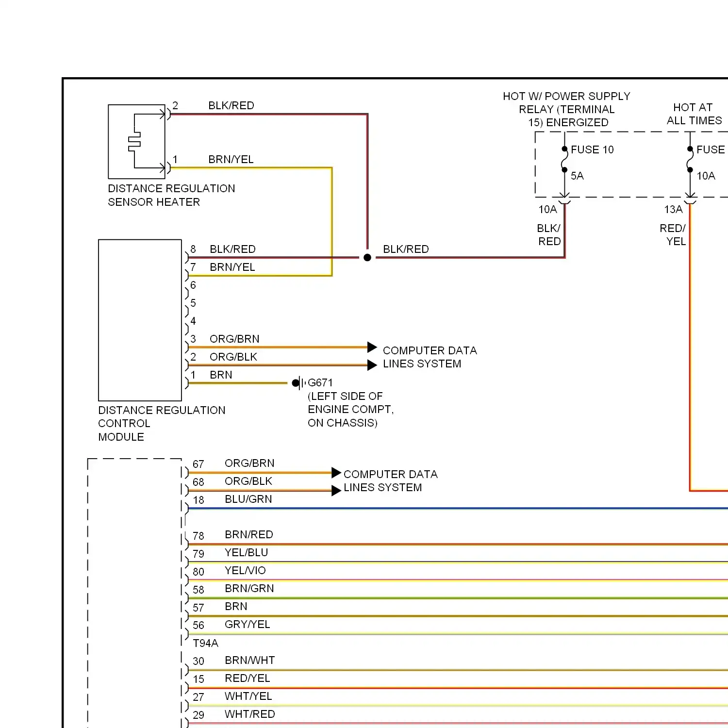Click the FUSE 10 label
The height and width of the screenshot is (728, 728).
(592, 149)
